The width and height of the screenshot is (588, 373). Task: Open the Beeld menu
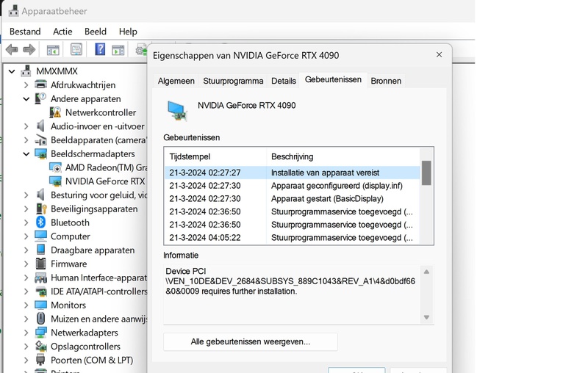click(x=96, y=32)
